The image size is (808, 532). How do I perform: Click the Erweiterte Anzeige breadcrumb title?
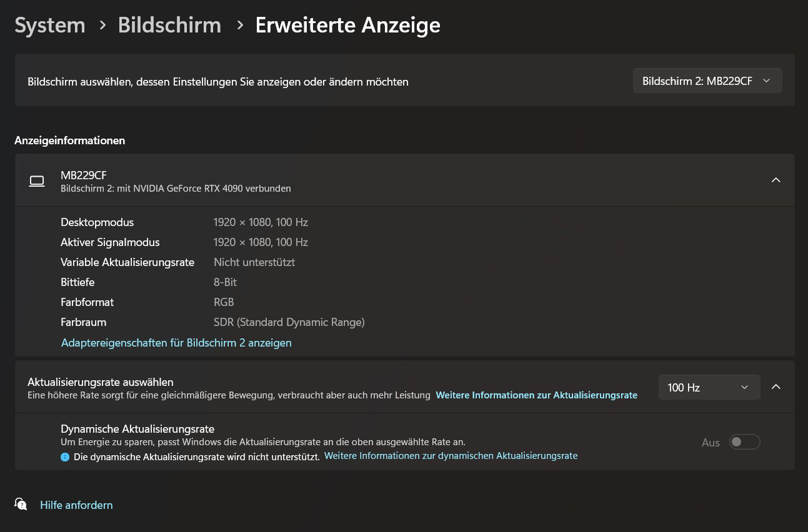(347, 25)
